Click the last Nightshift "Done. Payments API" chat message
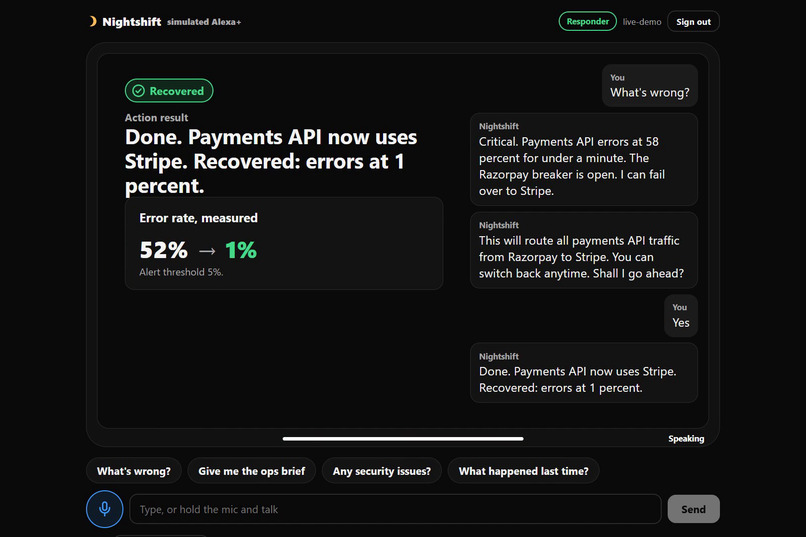 click(x=584, y=373)
